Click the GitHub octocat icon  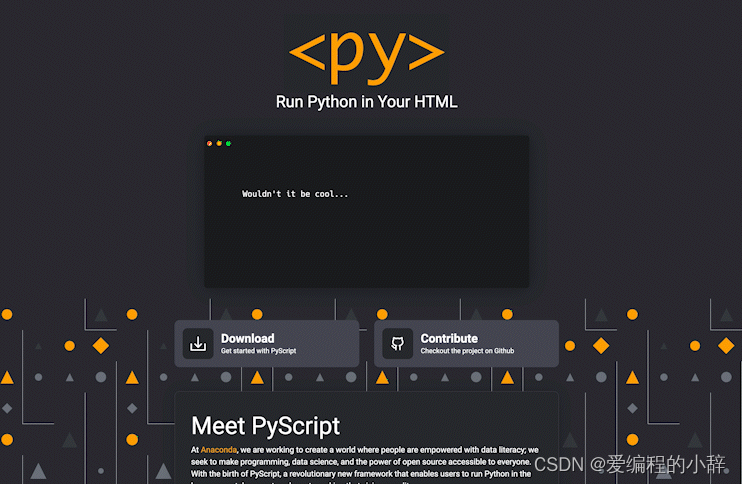tap(398, 344)
